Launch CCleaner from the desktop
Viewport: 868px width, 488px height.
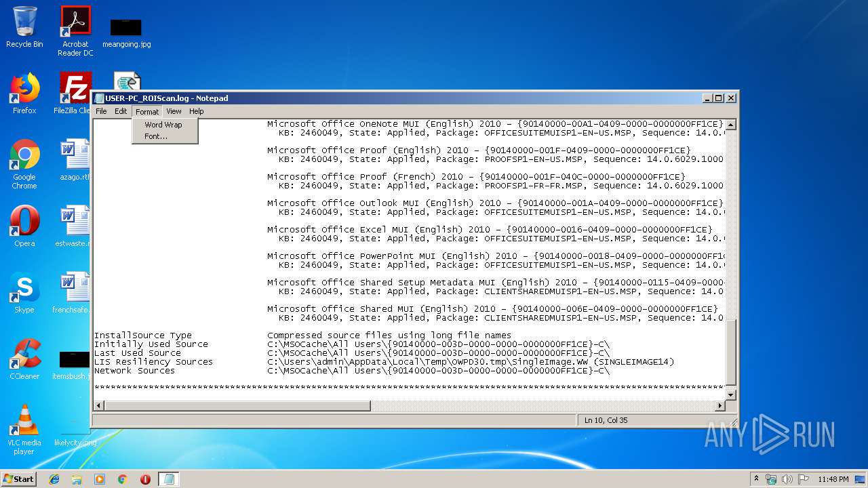24,359
